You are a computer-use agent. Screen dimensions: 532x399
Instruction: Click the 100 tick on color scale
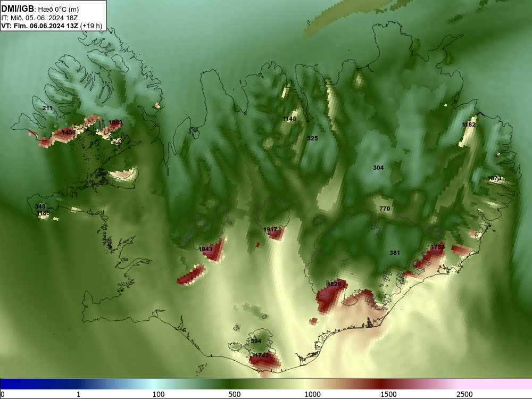[159, 394]
